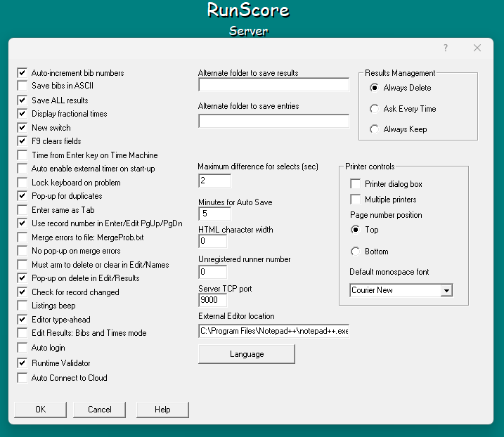This screenshot has width=504, height=437.
Task: Turn off Pop-up for duplicates
Action: (x=22, y=196)
